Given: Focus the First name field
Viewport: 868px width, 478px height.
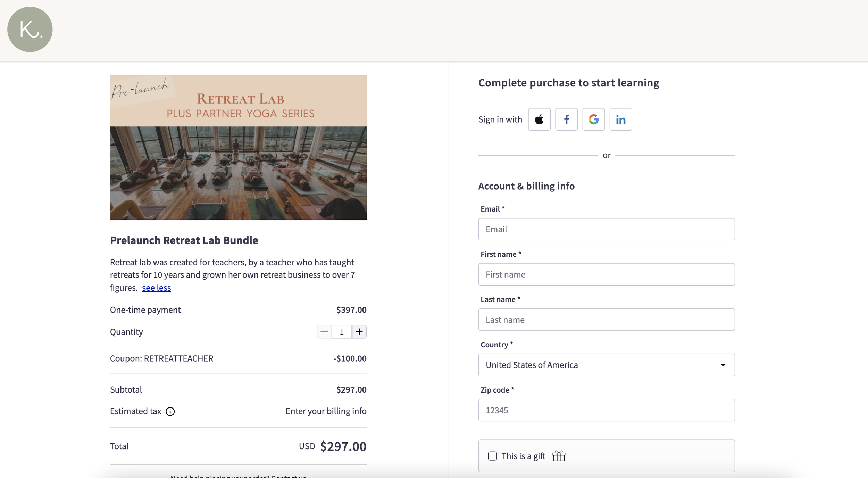Looking at the screenshot, I should [607, 274].
